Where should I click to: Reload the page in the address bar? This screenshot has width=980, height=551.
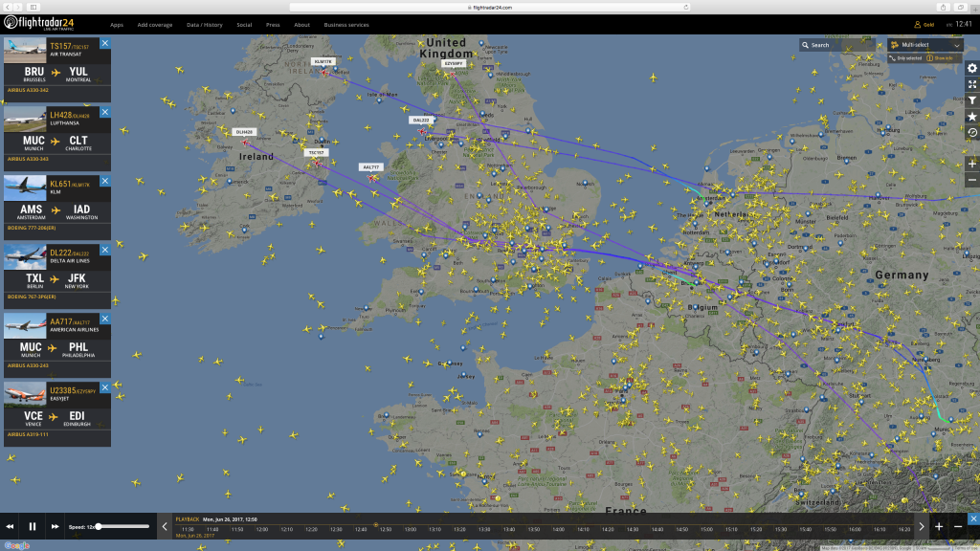coord(685,8)
